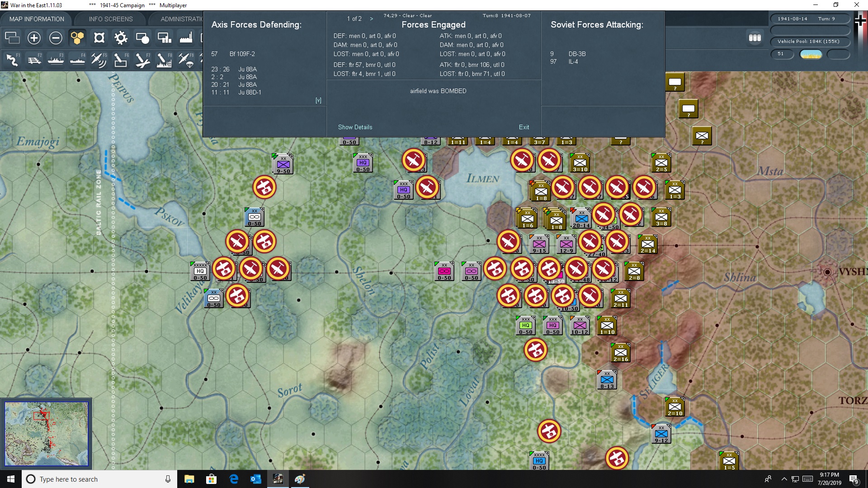Exit the Forces Engaged dialog
The width and height of the screenshot is (868, 488).
(x=524, y=127)
